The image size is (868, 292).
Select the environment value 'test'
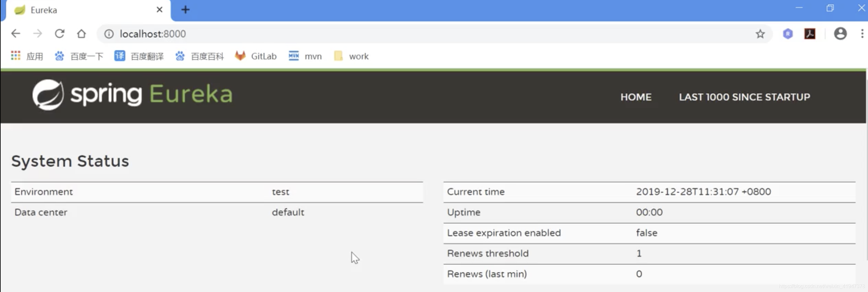(280, 192)
